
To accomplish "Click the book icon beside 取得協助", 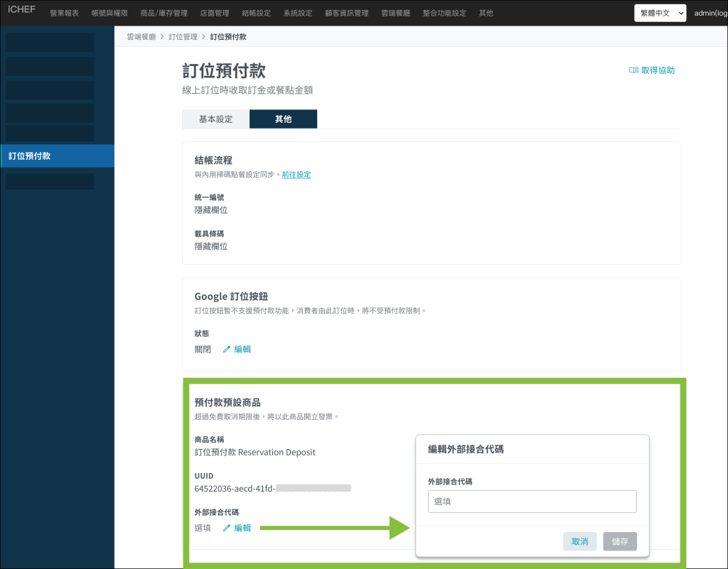I will [x=633, y=70].
